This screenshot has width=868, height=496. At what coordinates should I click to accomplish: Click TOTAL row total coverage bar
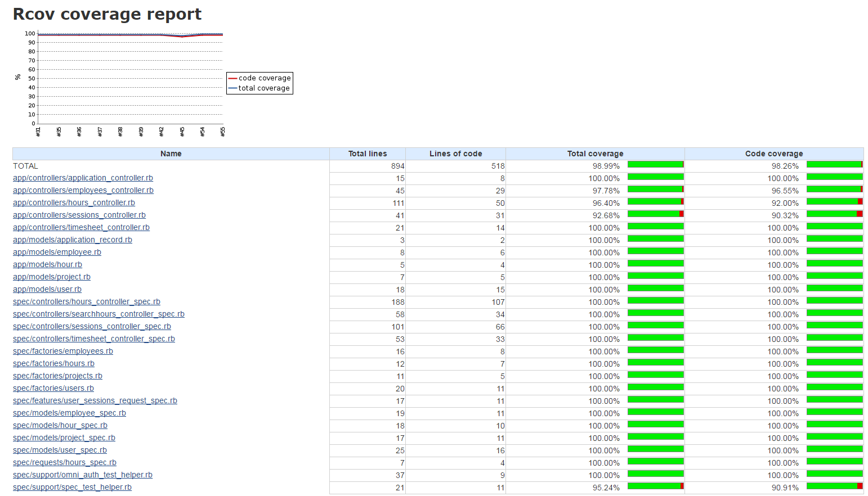tap(656, 165)
